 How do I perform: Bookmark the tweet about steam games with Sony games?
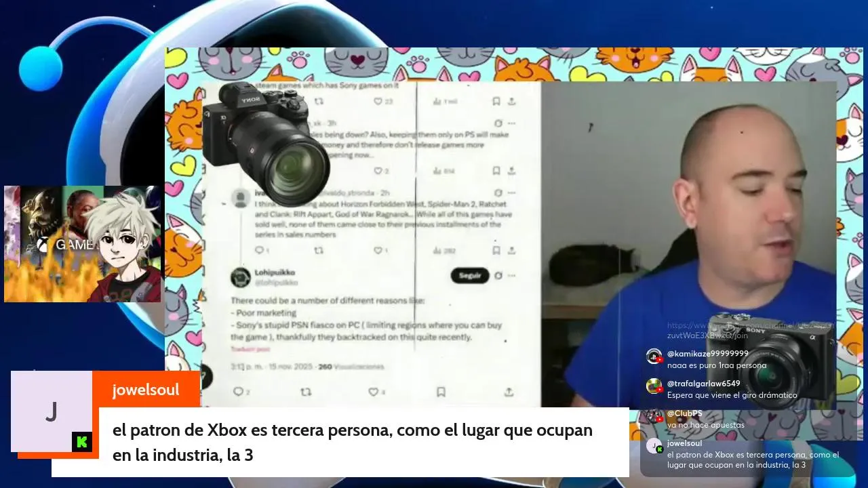click(x=496, y=102)
